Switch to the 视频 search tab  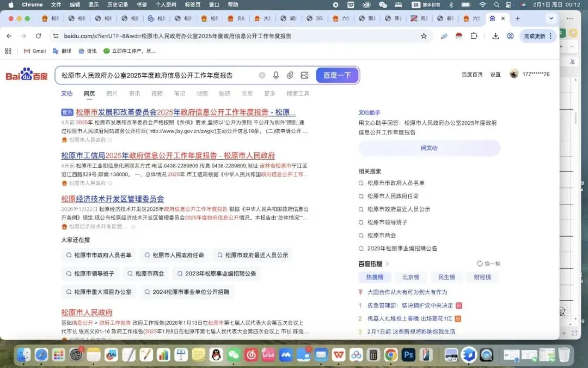click(x=157, y=94)
